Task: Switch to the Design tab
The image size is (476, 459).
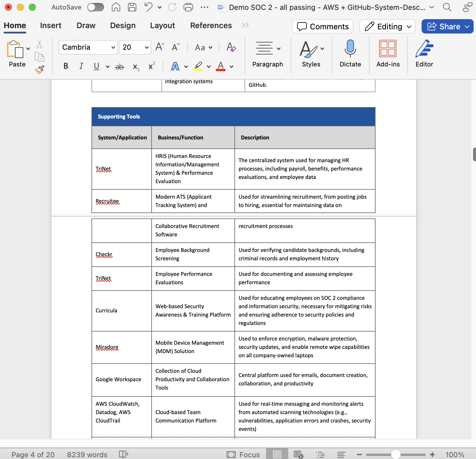Action: 123,25
